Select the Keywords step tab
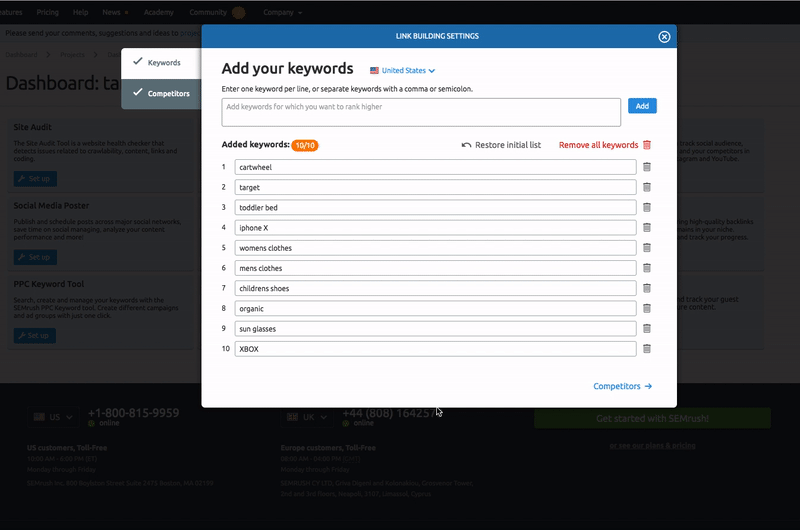 pyautogui.click(x=161, y=63)
